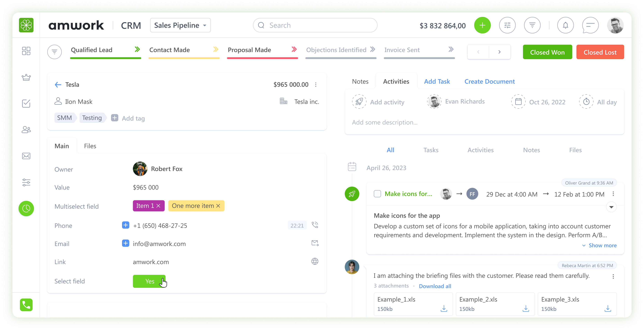
Task: Click the Add Task link
Action: [437, 82]
